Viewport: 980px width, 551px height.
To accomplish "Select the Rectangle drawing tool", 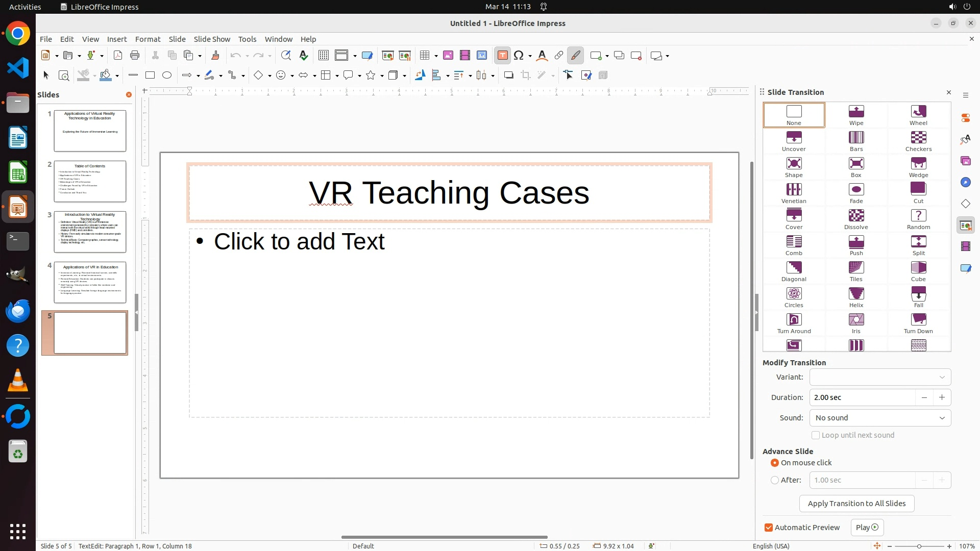I will click(x=150, y=75).
